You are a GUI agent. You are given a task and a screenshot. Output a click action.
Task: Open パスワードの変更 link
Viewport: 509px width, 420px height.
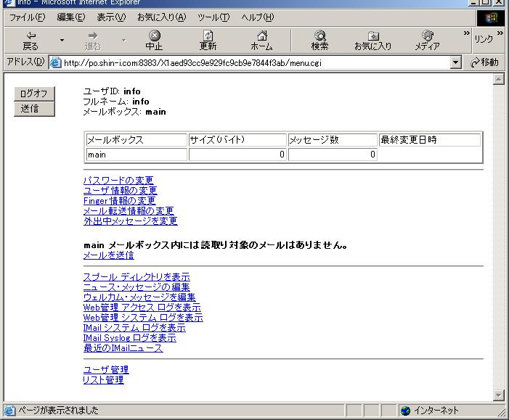coord(118,181)
